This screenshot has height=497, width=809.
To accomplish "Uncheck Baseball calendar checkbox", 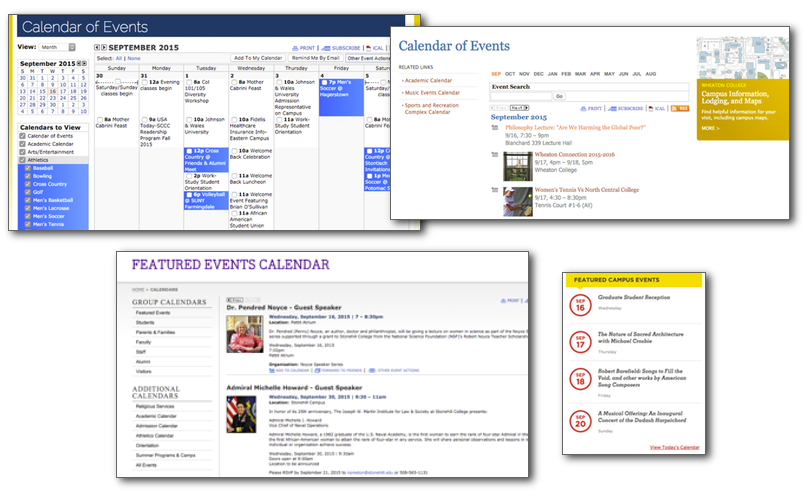I will click(28, 168).
